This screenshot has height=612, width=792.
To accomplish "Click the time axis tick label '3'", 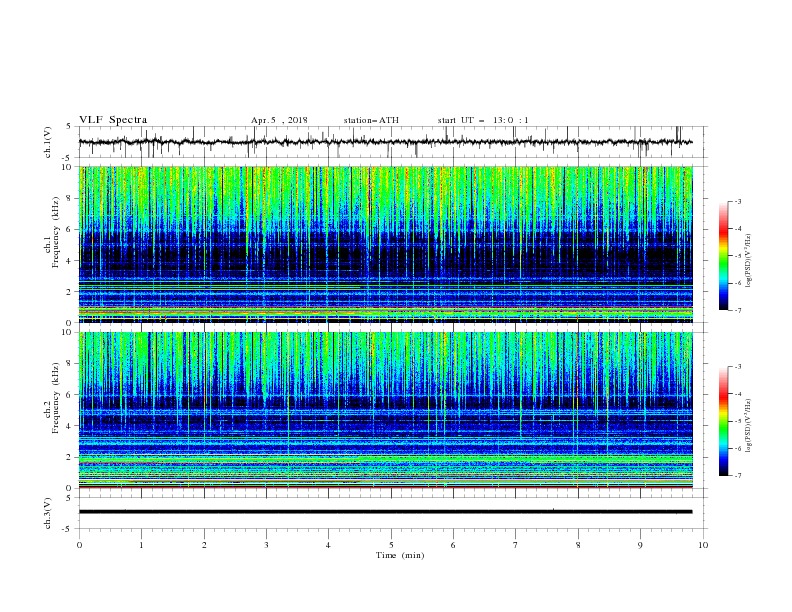I will [266, 545].
